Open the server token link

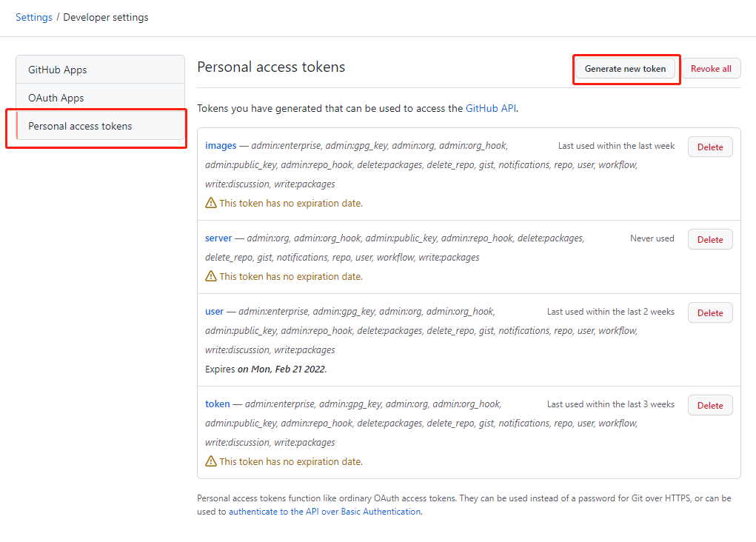pos(218,238)
